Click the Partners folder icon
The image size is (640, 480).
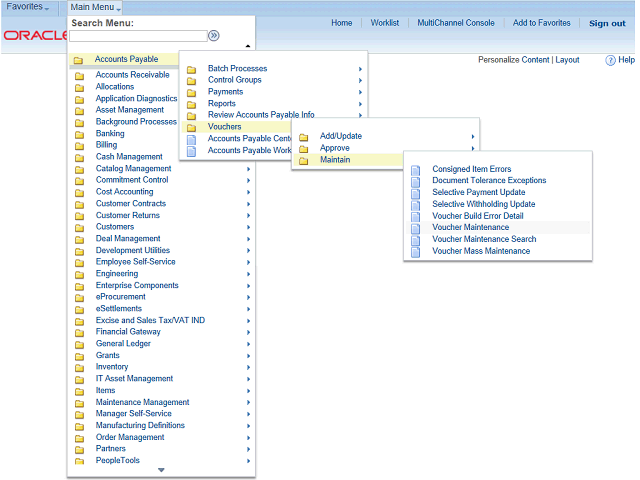coord(80,450)
